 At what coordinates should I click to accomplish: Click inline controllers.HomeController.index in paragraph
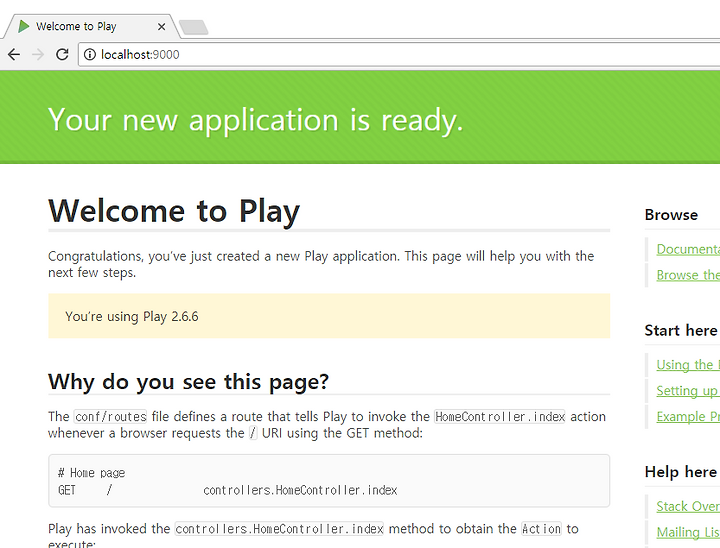pos(279,529)
